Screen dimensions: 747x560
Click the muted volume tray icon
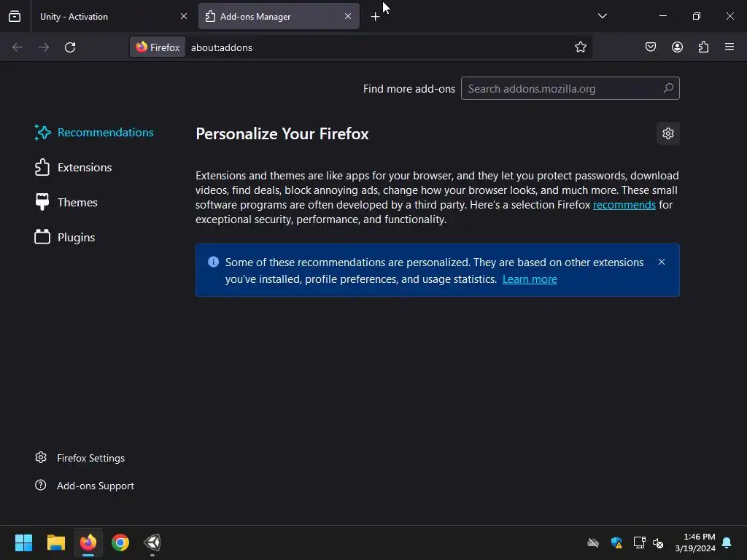pyautogui.click(x=659, y=542)
